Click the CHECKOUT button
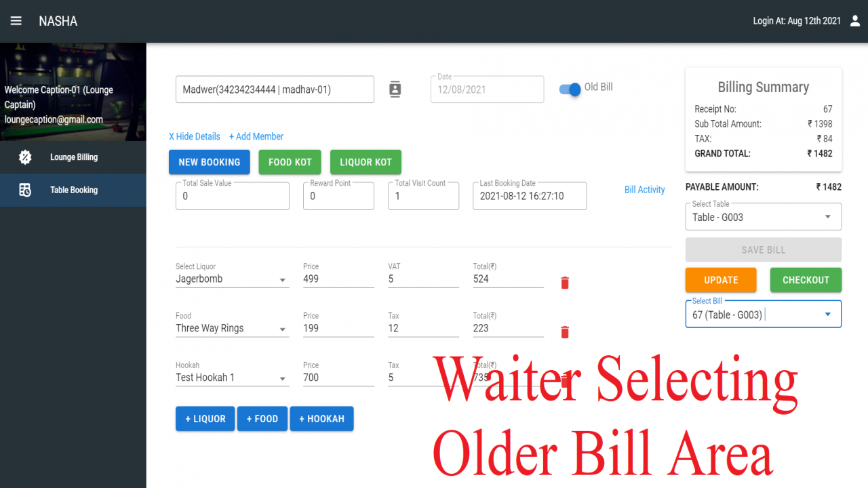The height and width of the screenshot is (488, 868). click(806, 280)
